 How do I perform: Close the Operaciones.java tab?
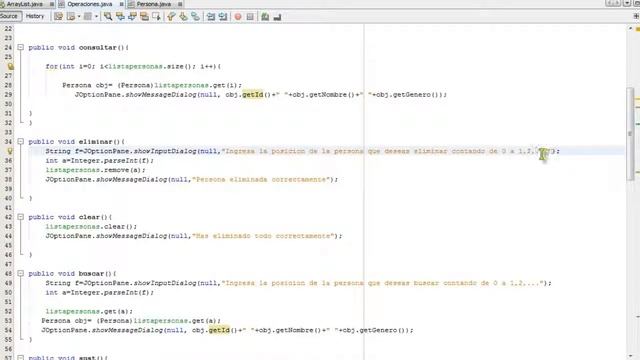(x=122, y=4)
